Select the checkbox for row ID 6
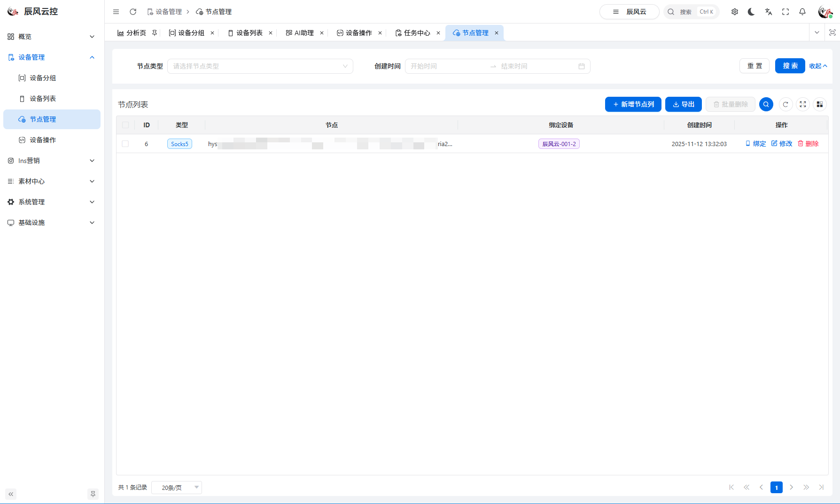Screen dimensions: 840x504 point(125,144)
